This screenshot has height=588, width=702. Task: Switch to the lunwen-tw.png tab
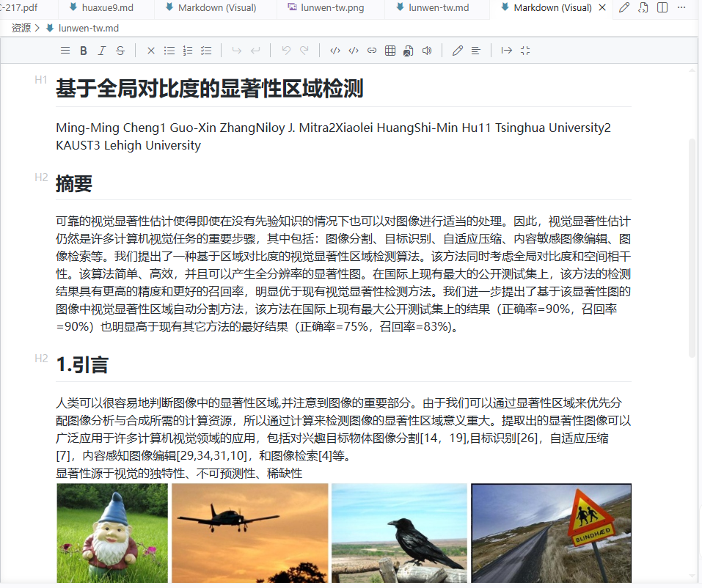tap(326, 7)
